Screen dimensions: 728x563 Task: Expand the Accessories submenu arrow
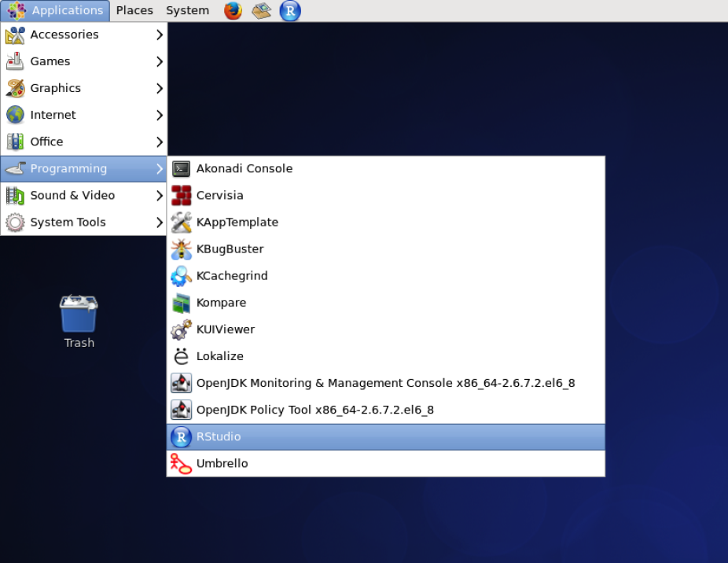coord(160,35)
